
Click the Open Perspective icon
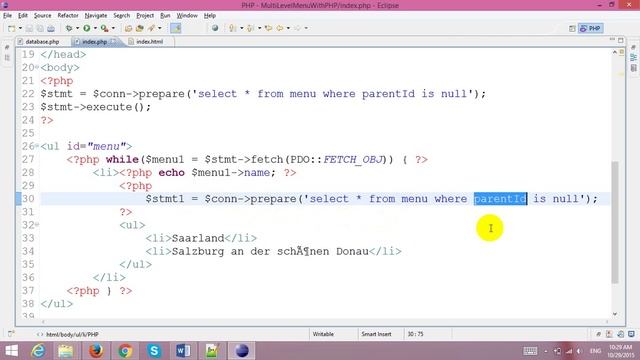pos(572,28)
